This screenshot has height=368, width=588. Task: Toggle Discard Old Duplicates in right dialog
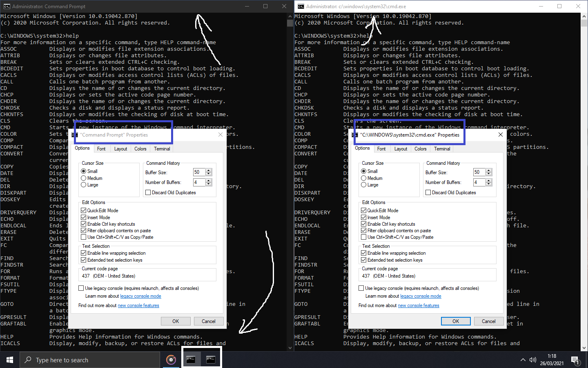(428, 193)
